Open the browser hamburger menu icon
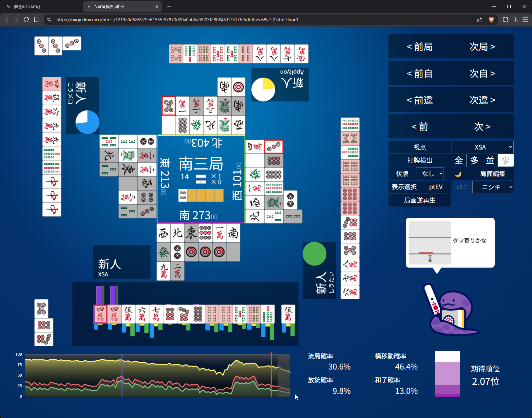This screenshot has width=532, height=418. click(525, 20)
